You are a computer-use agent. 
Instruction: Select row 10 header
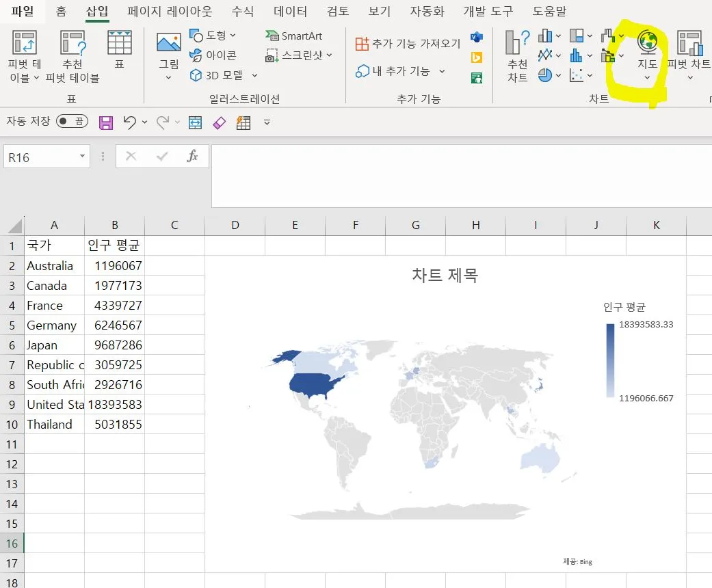(x=12, y=425)
